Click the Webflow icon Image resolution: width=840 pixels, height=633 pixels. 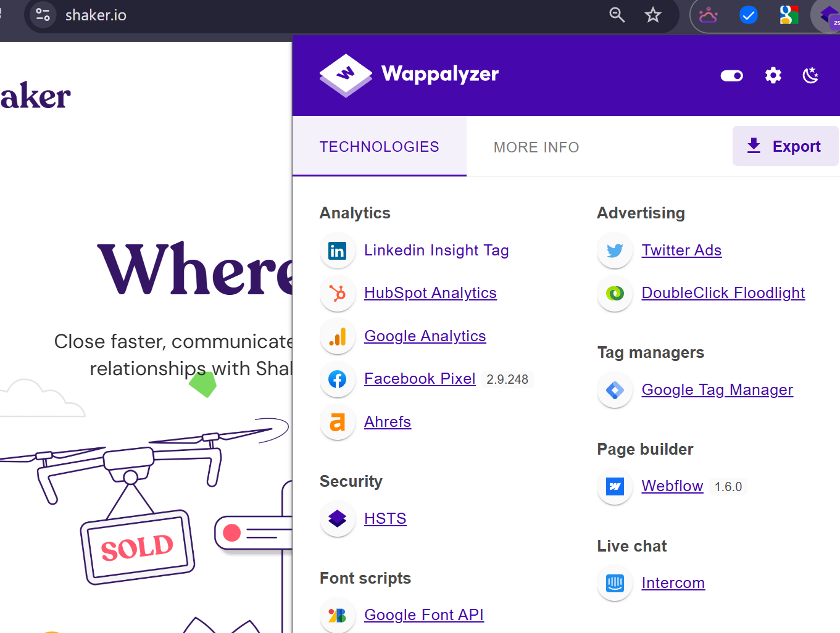pos(615,487)
